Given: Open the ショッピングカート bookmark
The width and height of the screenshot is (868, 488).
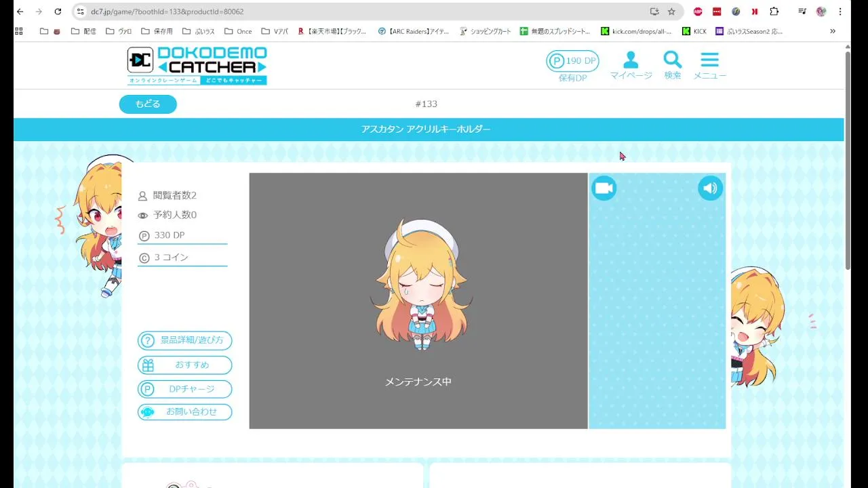Looking at the screenshot, I should point(486,31).
